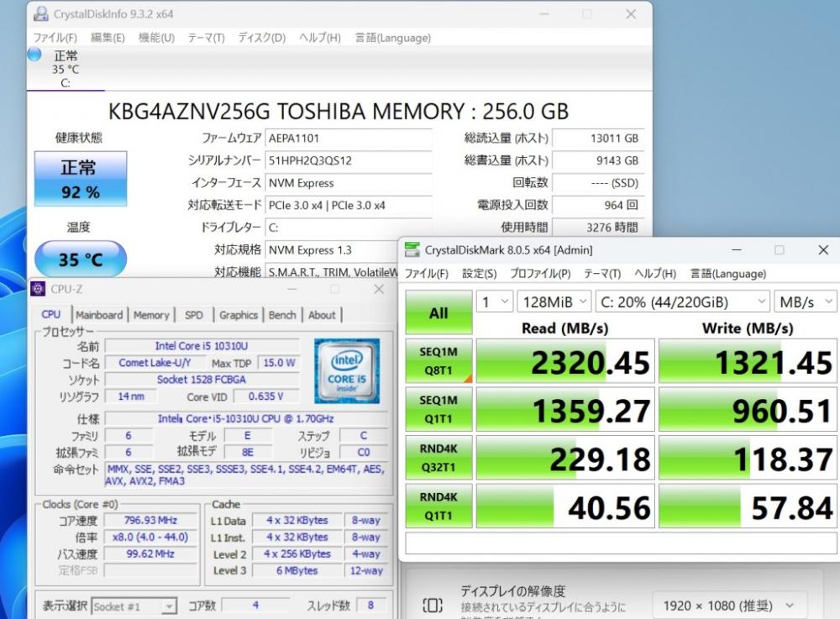This screenshot has height=619, width=840.
Task: Click the SEQ1M Q1T1 write result 960.51
Action: pyautogui.click(x=748, y=410)
